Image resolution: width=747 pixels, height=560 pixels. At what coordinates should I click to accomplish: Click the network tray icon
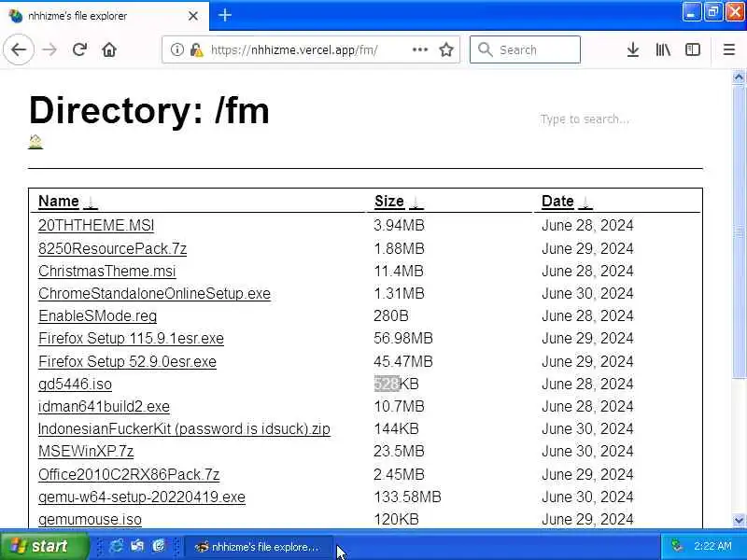pos(677,546)
